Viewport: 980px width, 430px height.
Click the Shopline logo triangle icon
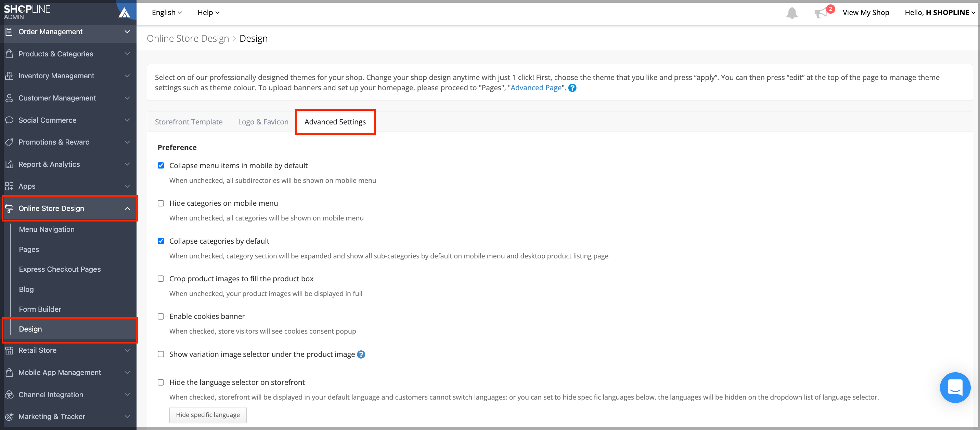pyautogui.click(x=125, y=13)
